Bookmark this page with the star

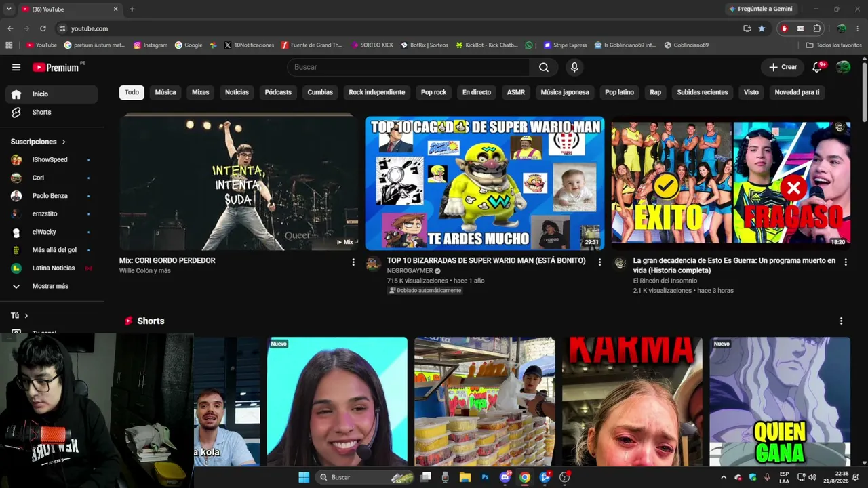pyautogui.click(x=762, y=28)
